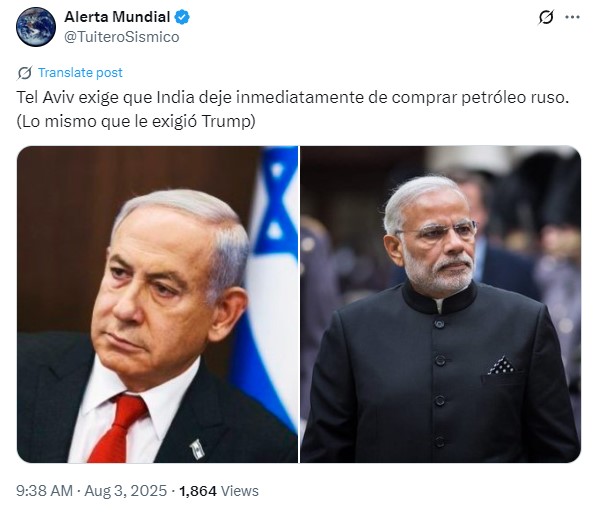Open the right photo of man in black jacket
Image resolution: width=598 pixels, height=515 pixels.
(x=440, y=304)
